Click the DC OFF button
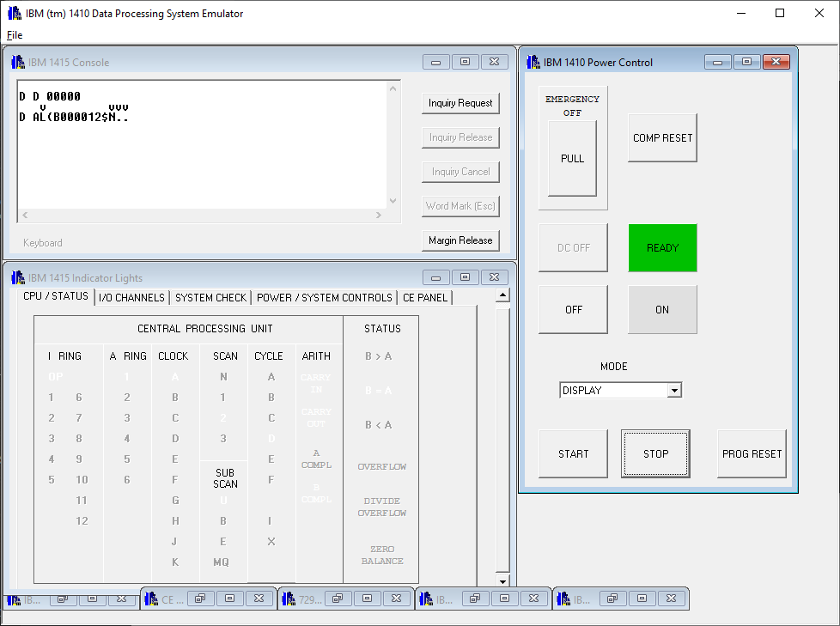 573,247
